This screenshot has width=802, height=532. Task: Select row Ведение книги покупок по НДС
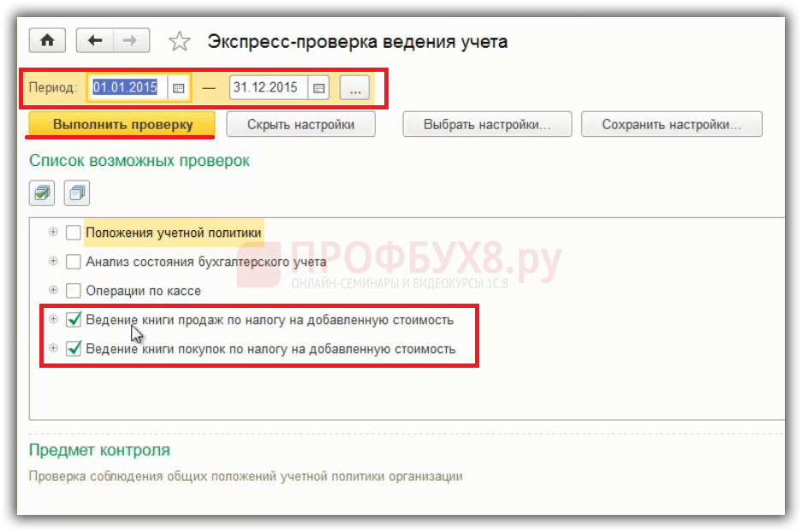pos(270,349)
